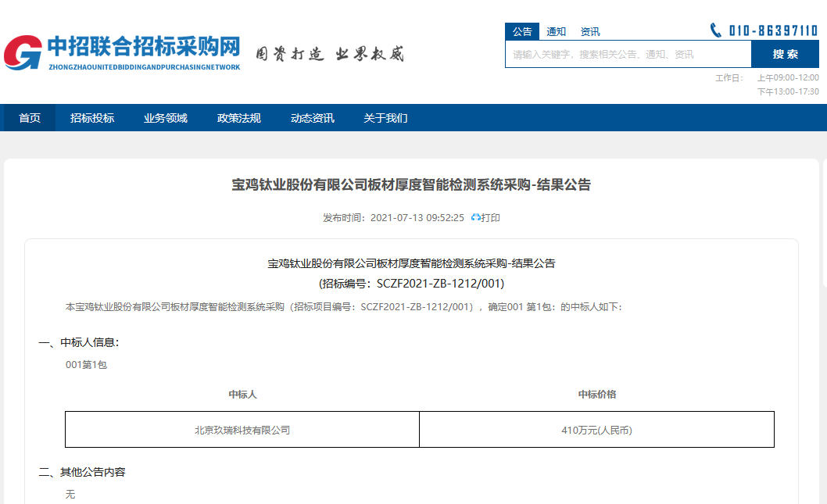Click the 打印 print link
The height and width of the screenshot is (504, 827).
click(x=491, y=218)
